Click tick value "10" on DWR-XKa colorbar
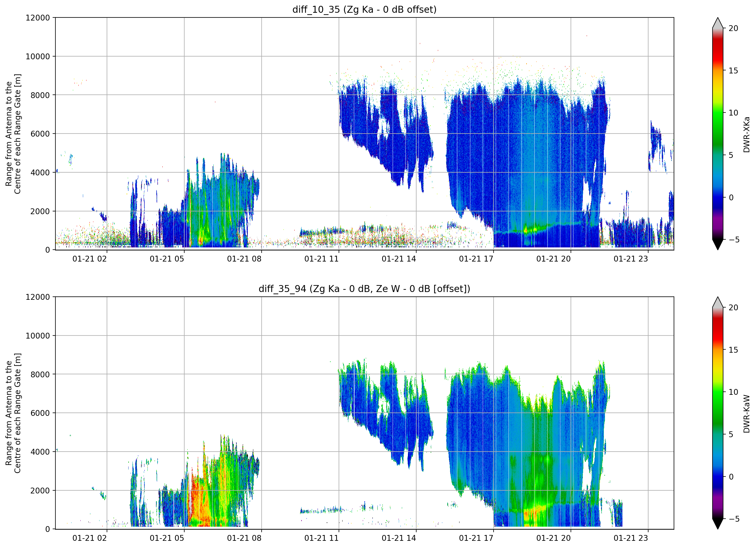The height and width of the screenshot is (548, 756). pyautogui.click(x=733, y=113)
